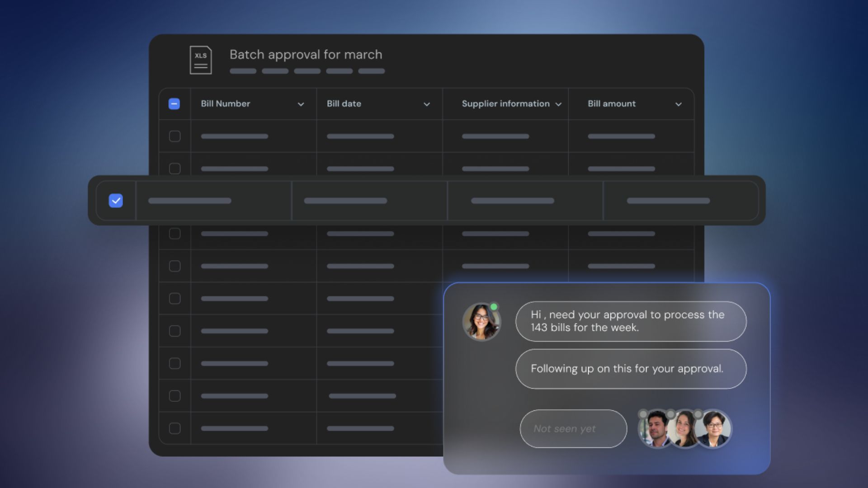Viewport: 868px width, 488px height.
Task: Open the Supplier information column chevron
Action: [558, 104]
